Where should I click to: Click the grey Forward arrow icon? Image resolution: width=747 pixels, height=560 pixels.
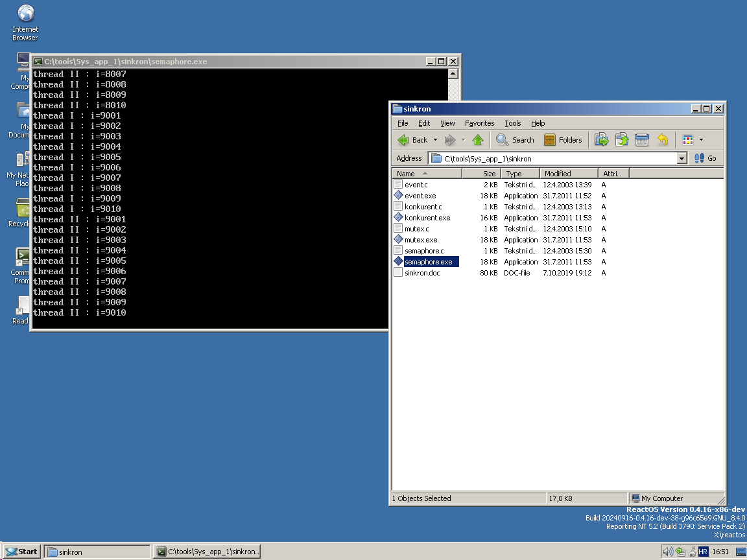[450, 140]
